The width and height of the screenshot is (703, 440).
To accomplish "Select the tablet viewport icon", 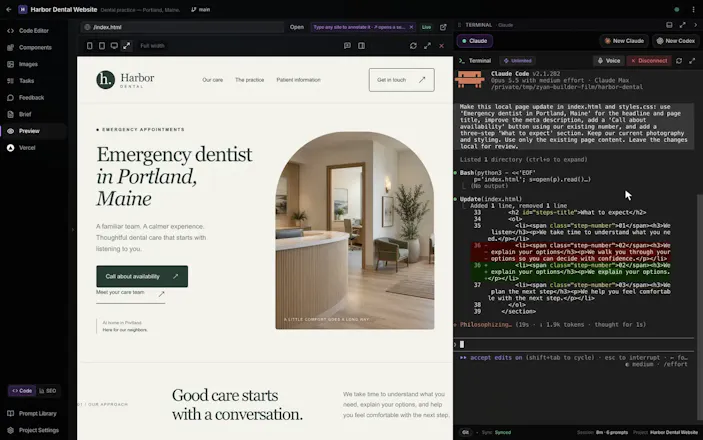I will [102, 46].
